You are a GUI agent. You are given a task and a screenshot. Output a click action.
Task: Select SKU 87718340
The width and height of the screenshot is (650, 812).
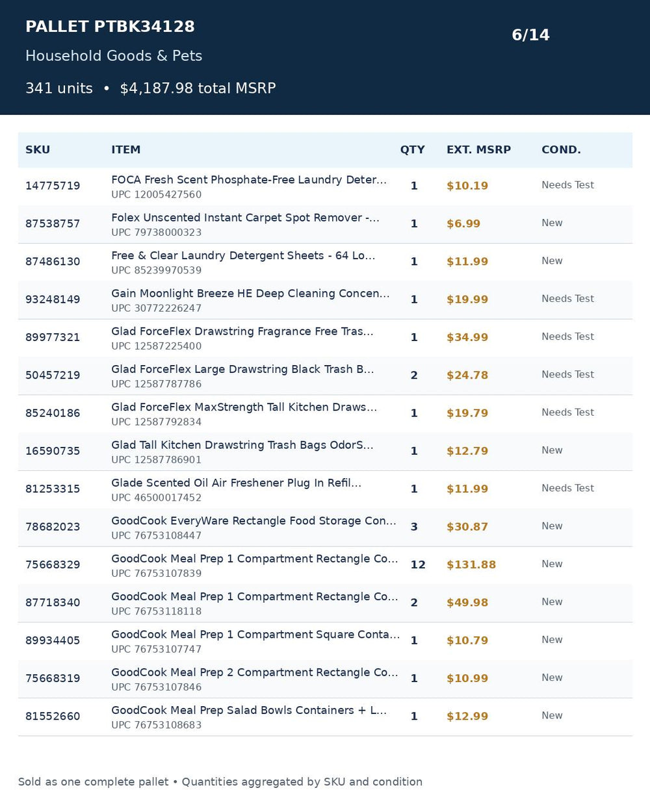pos(53,602)
